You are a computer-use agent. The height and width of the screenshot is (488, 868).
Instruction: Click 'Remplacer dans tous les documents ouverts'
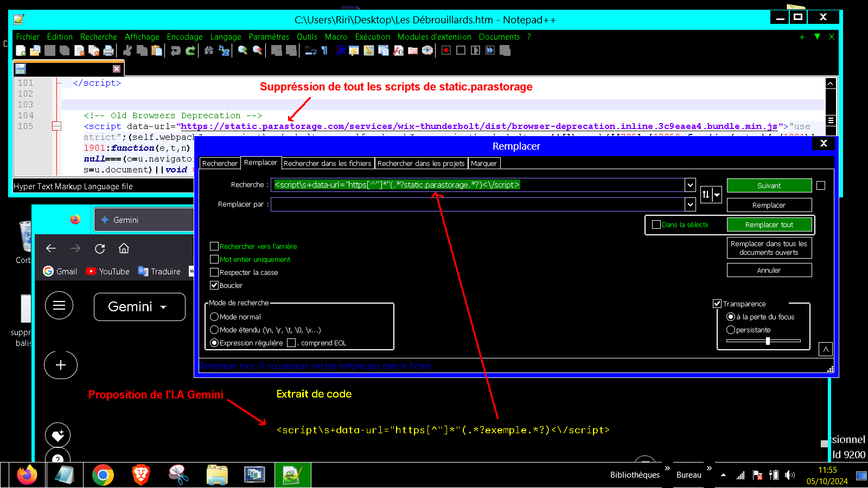[769, 248]
